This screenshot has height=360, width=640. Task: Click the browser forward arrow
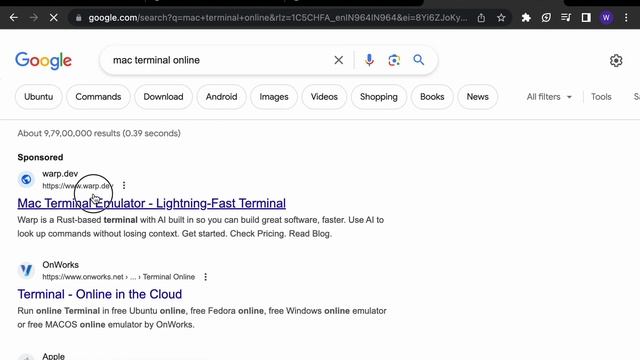coord(33,18)
